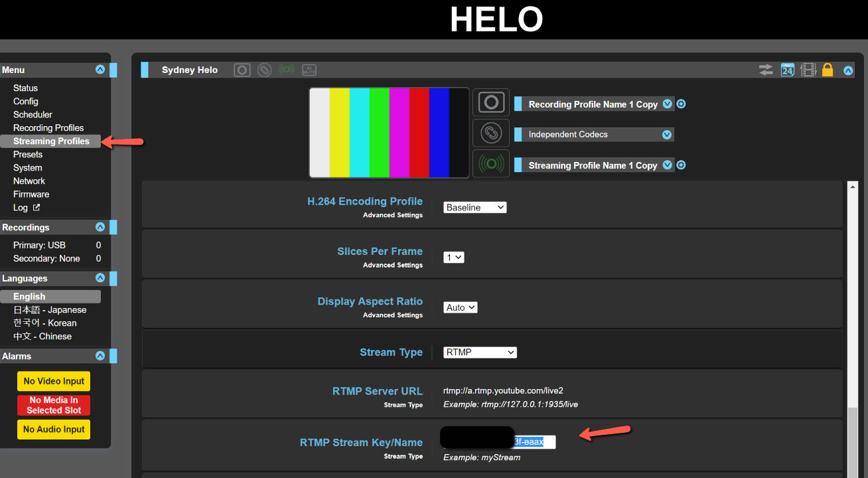Click the large Record button next to the color bars
Image resolution: width=868 pixels, height=478 pixels.
[x=491, y=102]
